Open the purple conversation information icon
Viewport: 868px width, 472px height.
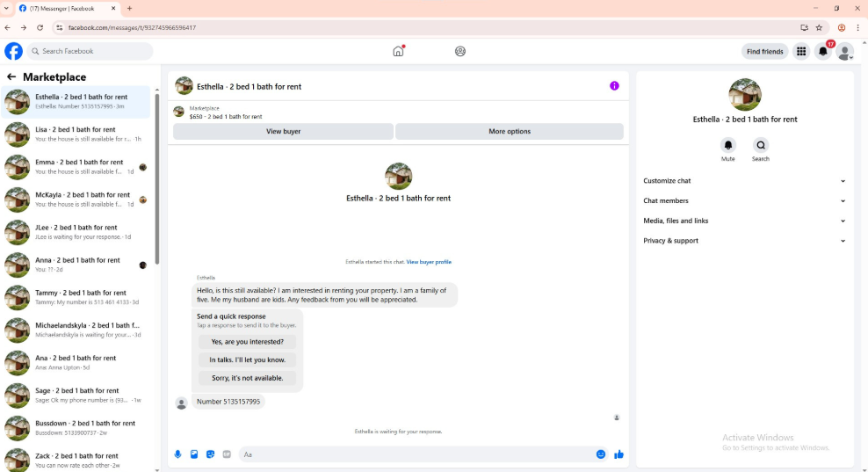point(614,86)
